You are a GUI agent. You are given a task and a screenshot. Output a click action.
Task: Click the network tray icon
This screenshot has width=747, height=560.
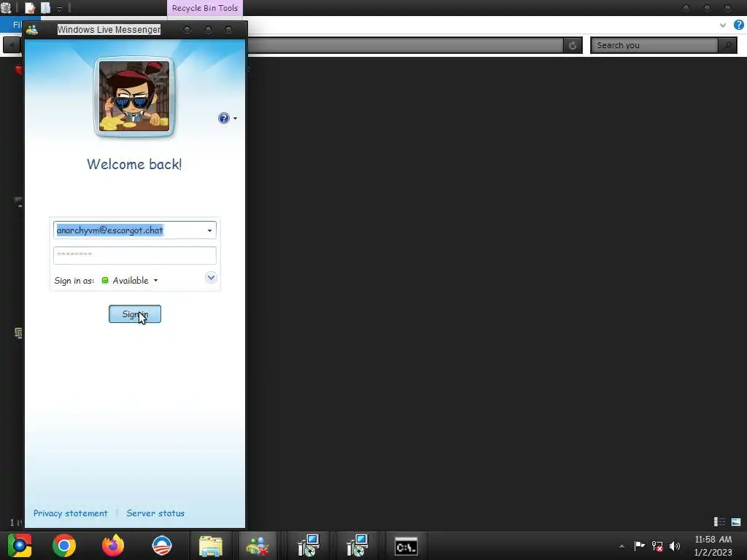point(657,545)
